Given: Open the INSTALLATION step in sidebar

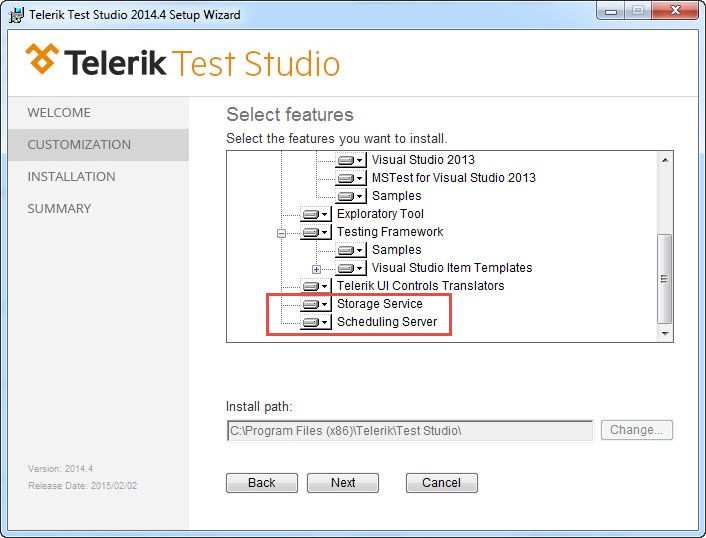Looking at the screenshot, I should tap(71, 177).
